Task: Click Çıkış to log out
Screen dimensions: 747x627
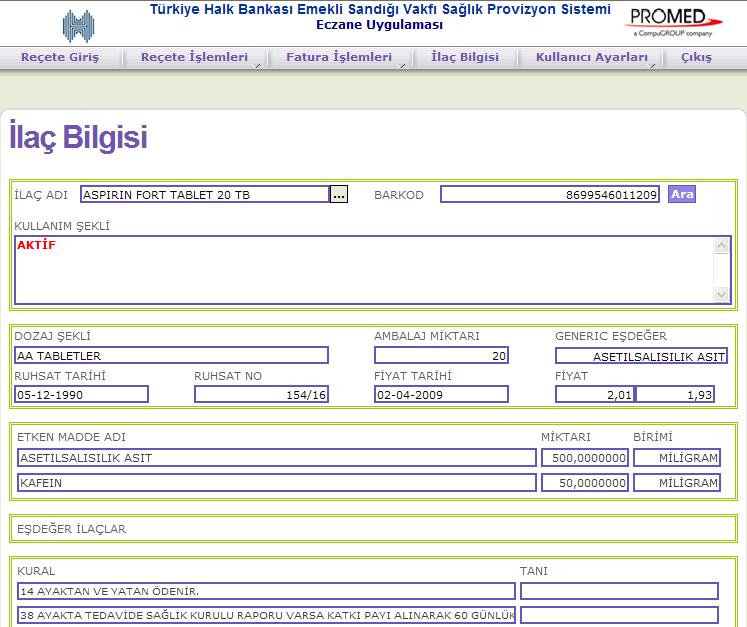Action: click(x=696, y=57)
